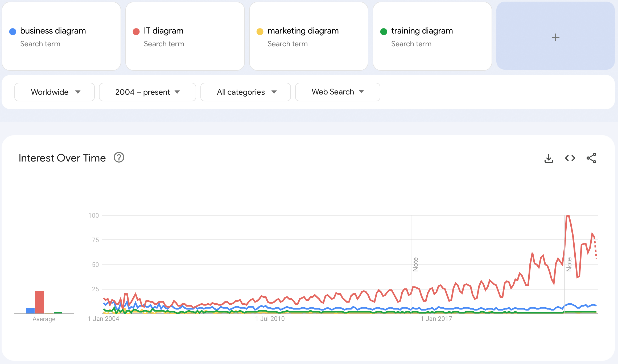Share the Interest Over Time chart

[x=592, y=158]
